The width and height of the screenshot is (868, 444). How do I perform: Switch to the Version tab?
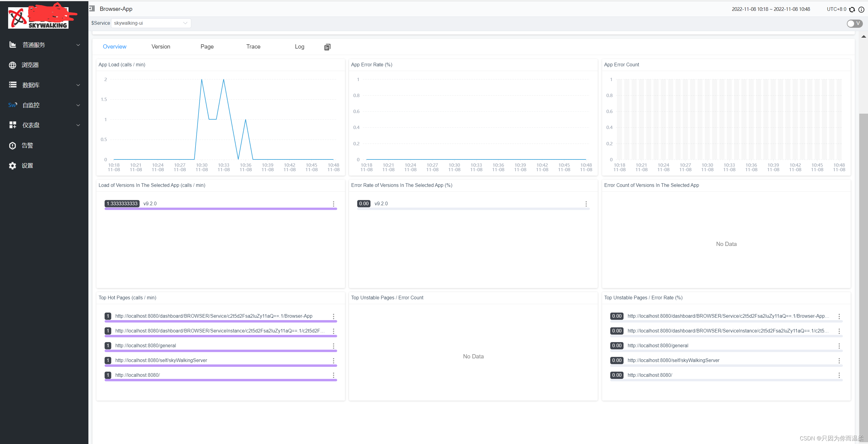point(161,47)
